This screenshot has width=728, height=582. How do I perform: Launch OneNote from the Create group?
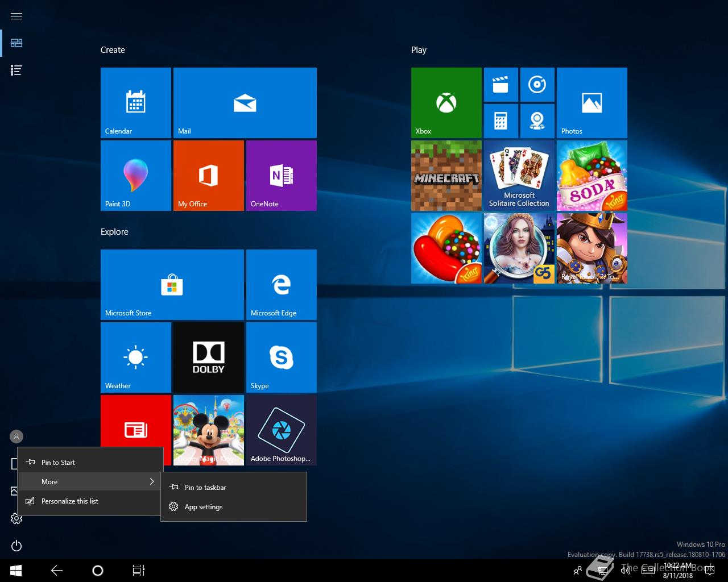pyautogui.click(x=282, y=176)
